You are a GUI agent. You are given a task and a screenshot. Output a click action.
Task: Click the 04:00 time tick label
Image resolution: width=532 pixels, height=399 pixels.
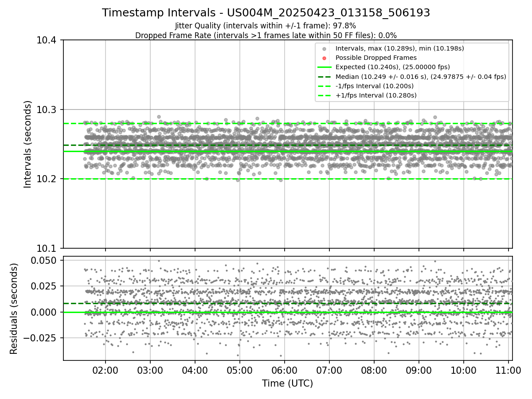pyautogui.click(x=195, y=370)
